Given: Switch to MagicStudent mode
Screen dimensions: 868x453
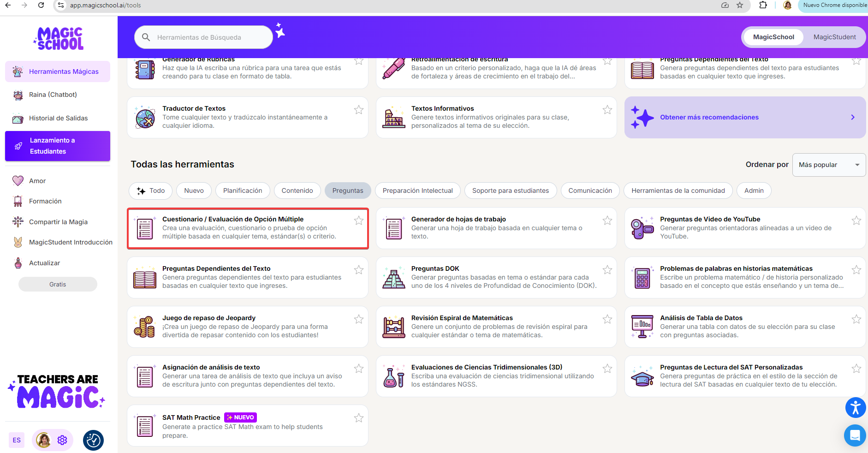Looking at the screenshot, I should [x=834, y=37].
